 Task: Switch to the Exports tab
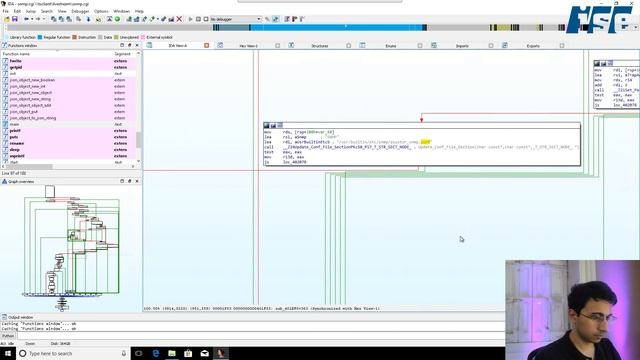(533, 46)
